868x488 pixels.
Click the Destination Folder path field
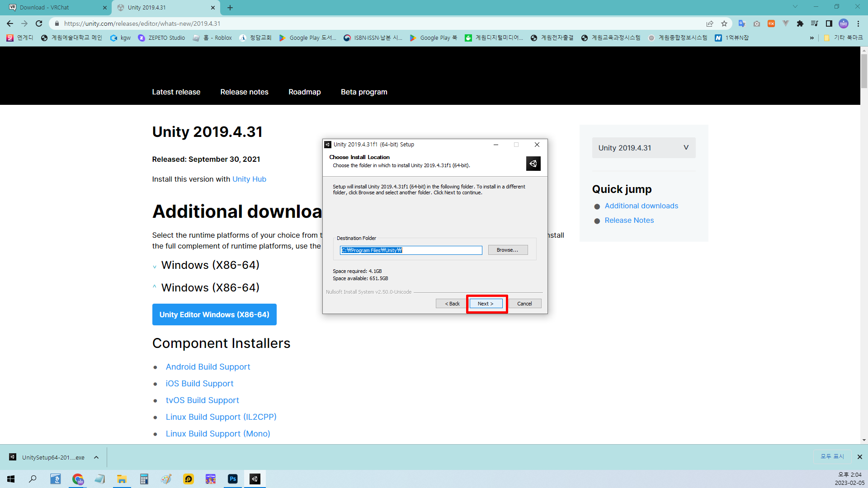pos(410,250)
